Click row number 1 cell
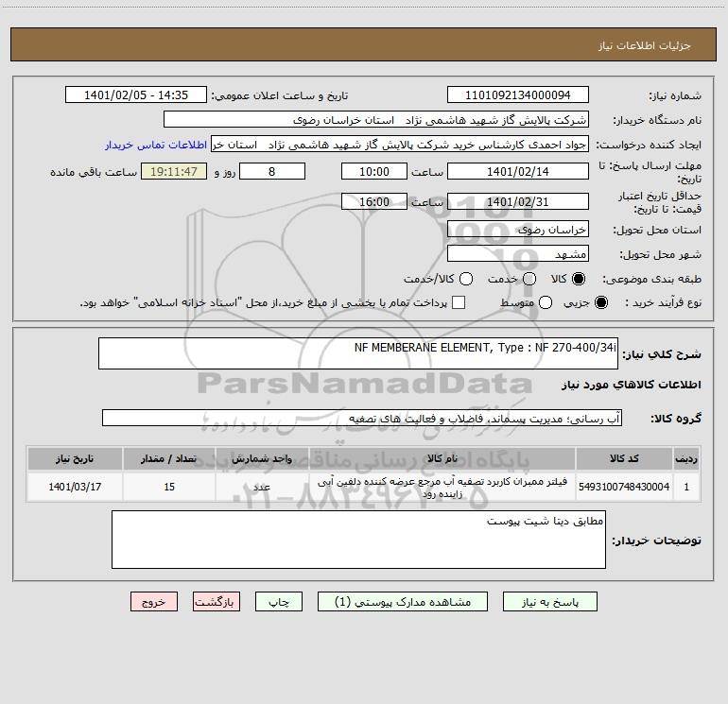 pyautogui.click(x=686, y=487)
